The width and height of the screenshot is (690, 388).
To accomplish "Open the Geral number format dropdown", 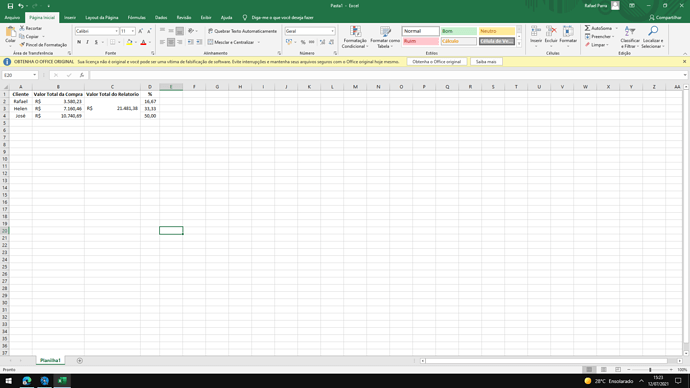I will coord(332,31).
